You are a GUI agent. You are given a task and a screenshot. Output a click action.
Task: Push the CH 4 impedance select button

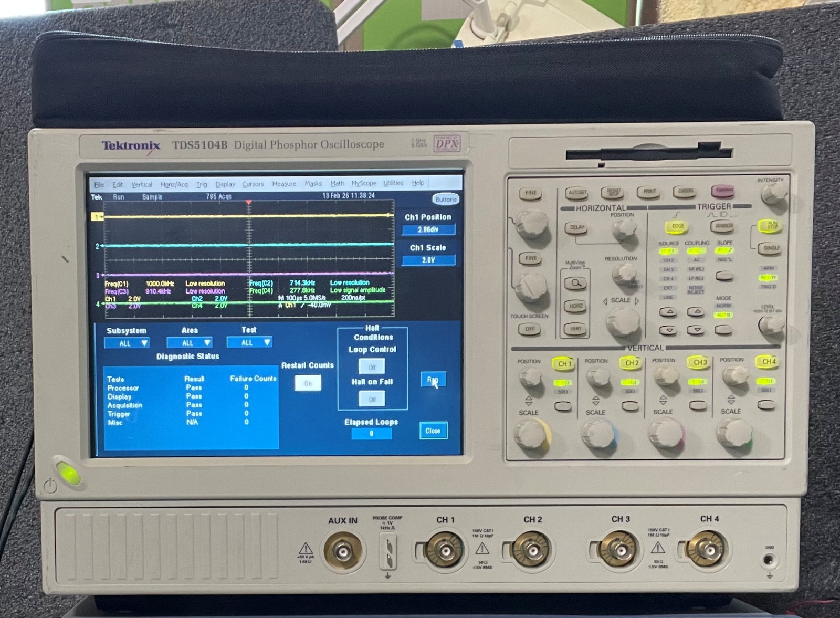click(x=766, y=404)
